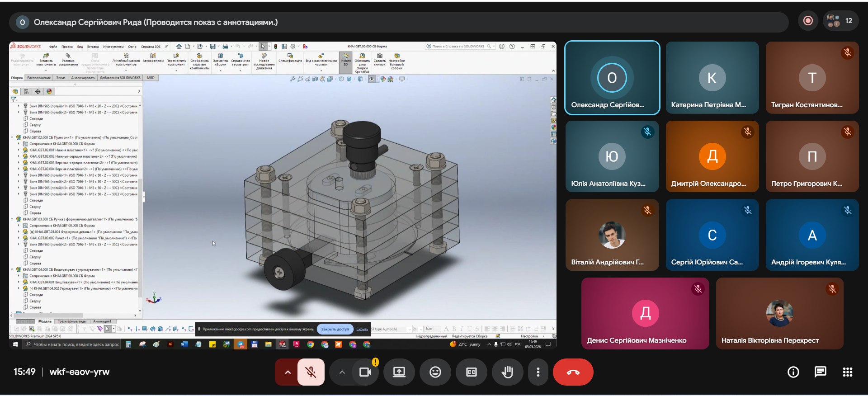The image size is (868, 396).
Task: Click Edit appearance color-ball icon in viewport toolbar
Action: point(383,79)
